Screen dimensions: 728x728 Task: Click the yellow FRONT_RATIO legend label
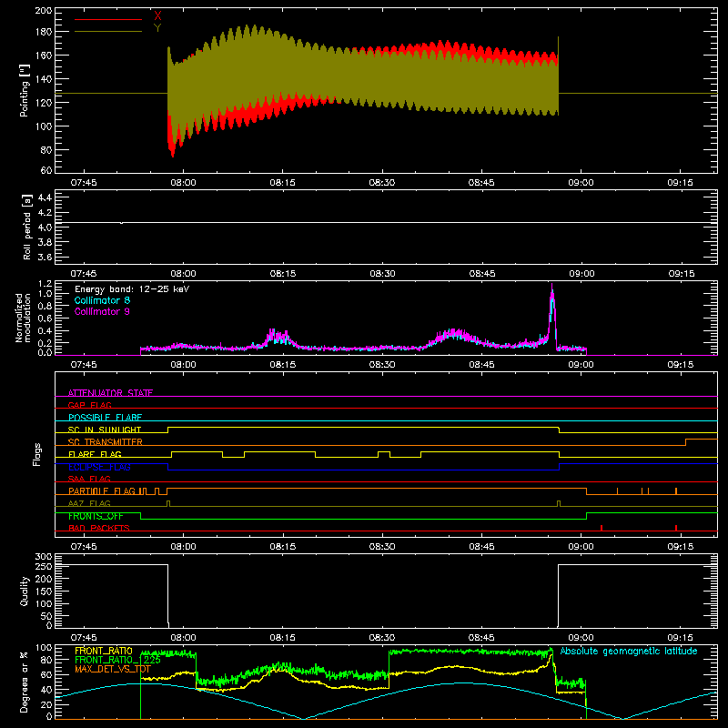click(104, 651)
